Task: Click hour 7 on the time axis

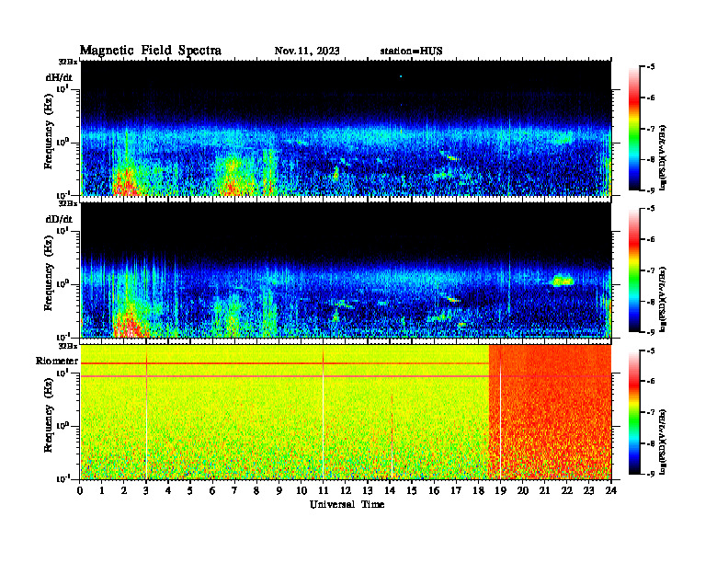Action: point(234,490)
